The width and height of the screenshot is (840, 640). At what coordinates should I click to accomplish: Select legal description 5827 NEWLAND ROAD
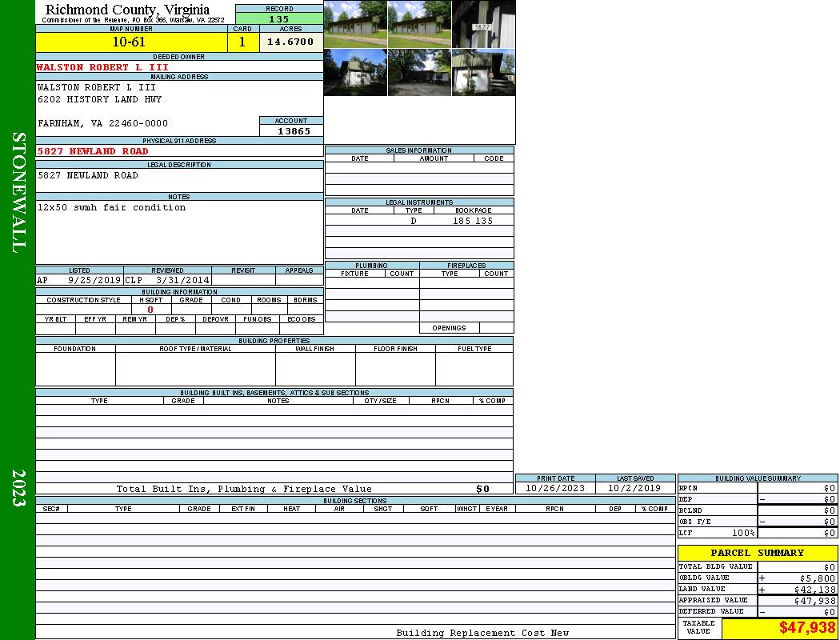pos(88,175)
